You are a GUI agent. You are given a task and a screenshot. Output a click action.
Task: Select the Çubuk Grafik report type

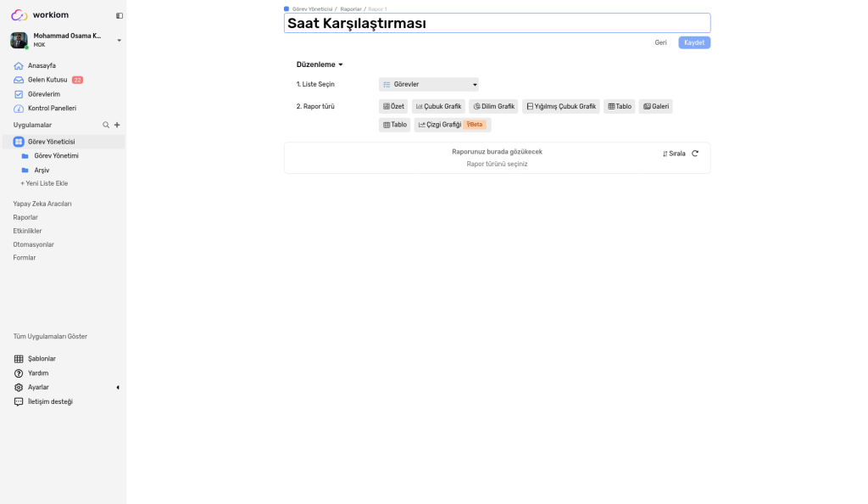tap(438, 106)
